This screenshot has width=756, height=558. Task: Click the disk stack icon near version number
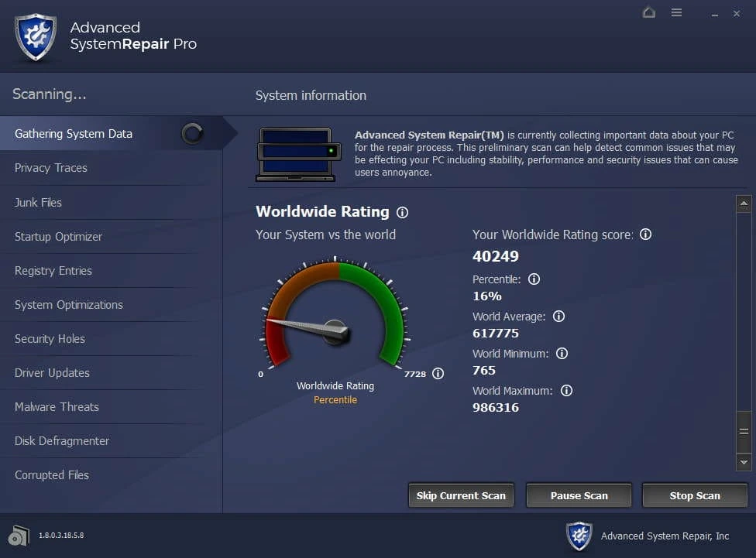pyautogui.click(x=19, y=536)
